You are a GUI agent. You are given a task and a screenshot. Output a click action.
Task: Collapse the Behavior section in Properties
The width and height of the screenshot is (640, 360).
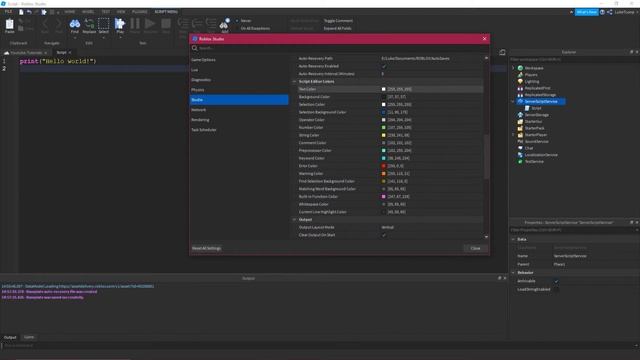(513, 273)
